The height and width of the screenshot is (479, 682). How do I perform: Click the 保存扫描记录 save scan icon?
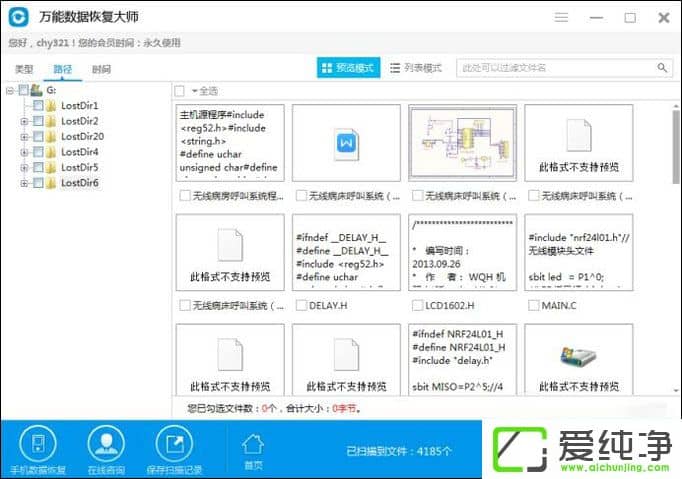(x=173, y=444)
